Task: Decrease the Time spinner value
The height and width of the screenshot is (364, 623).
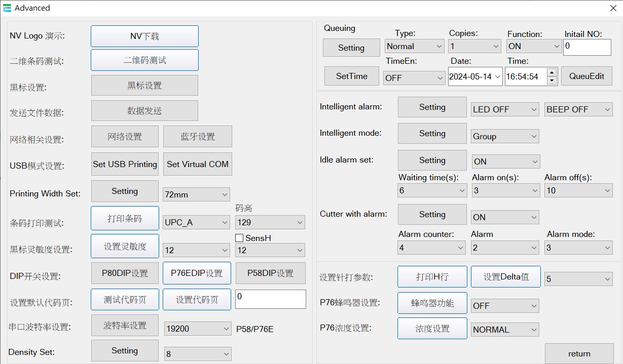Action: 552,80
